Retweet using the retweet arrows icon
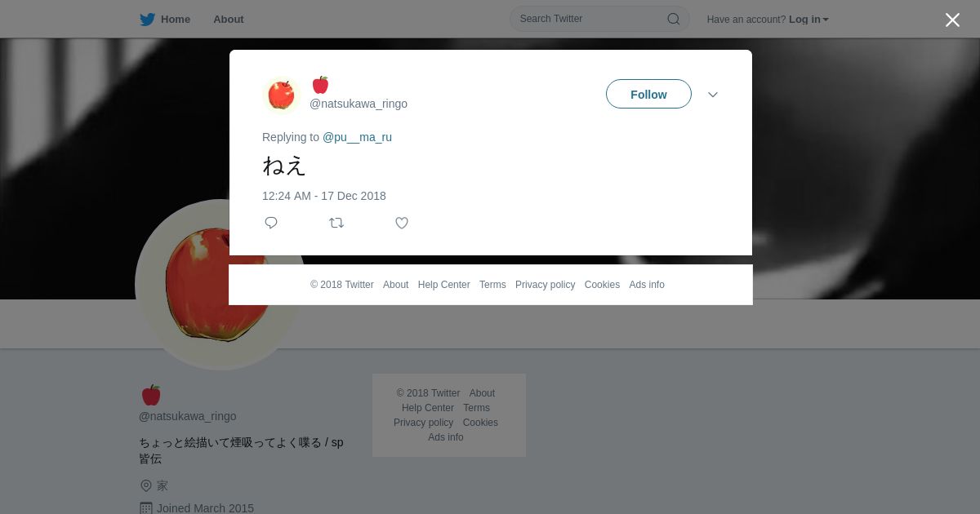 click(x=336, y=223)
